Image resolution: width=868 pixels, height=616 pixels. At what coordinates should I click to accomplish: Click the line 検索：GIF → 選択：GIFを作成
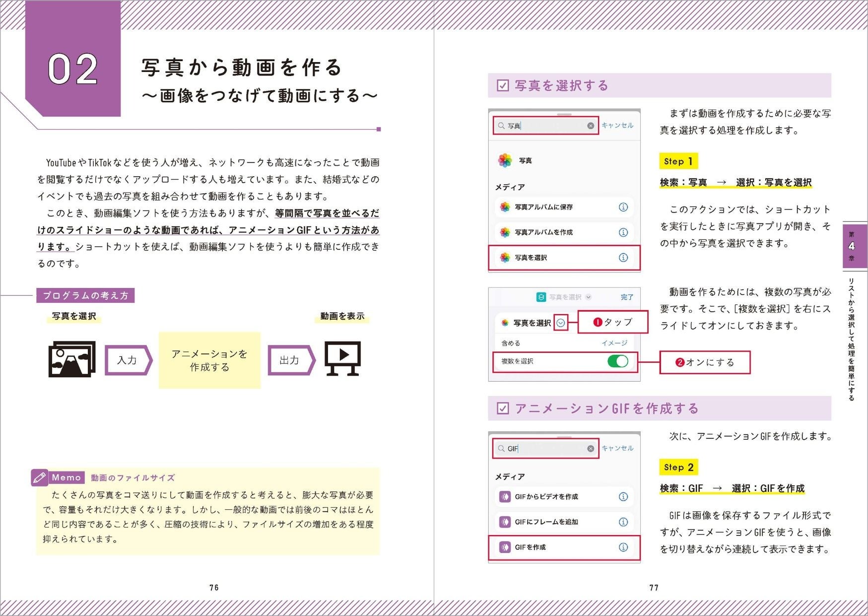732,488
